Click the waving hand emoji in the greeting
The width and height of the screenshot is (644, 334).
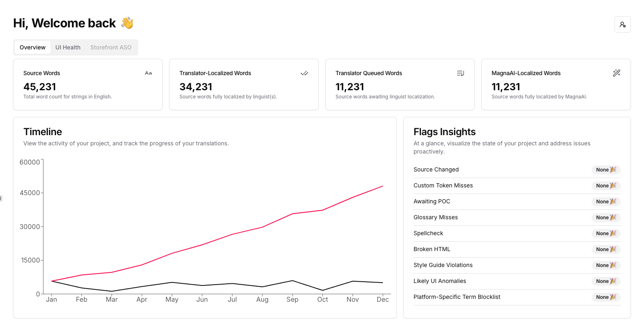tap(127, 23)
